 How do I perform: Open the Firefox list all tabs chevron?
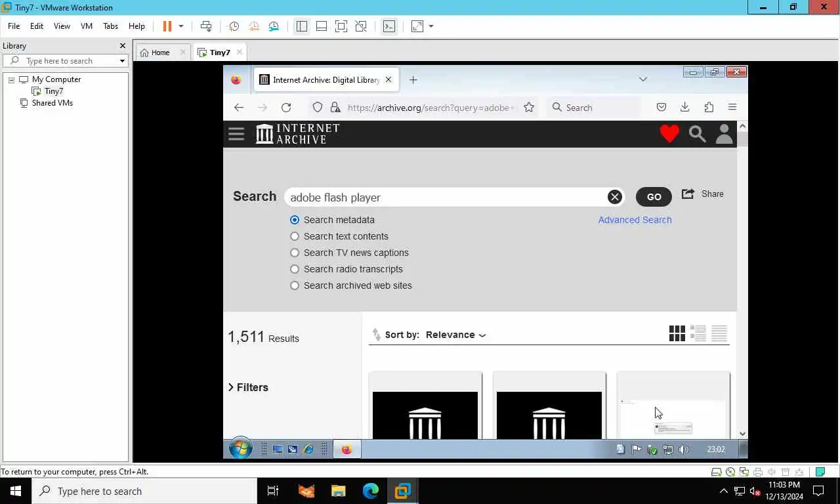[x=643, y=79]
